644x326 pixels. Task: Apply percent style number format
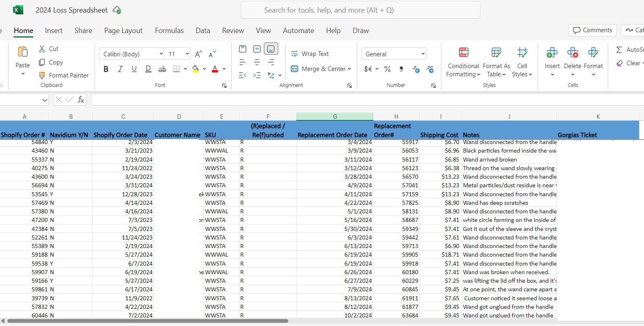(387, 69)
